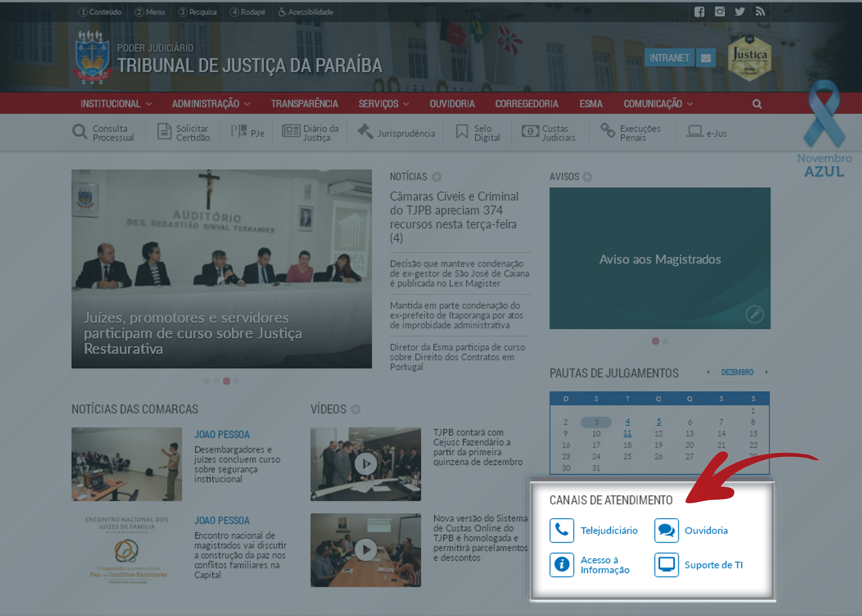Viewport: 862px width, 616px height.
Task: Click the Suporte de TI monitor icon
Action: click(x=666, y=565)
